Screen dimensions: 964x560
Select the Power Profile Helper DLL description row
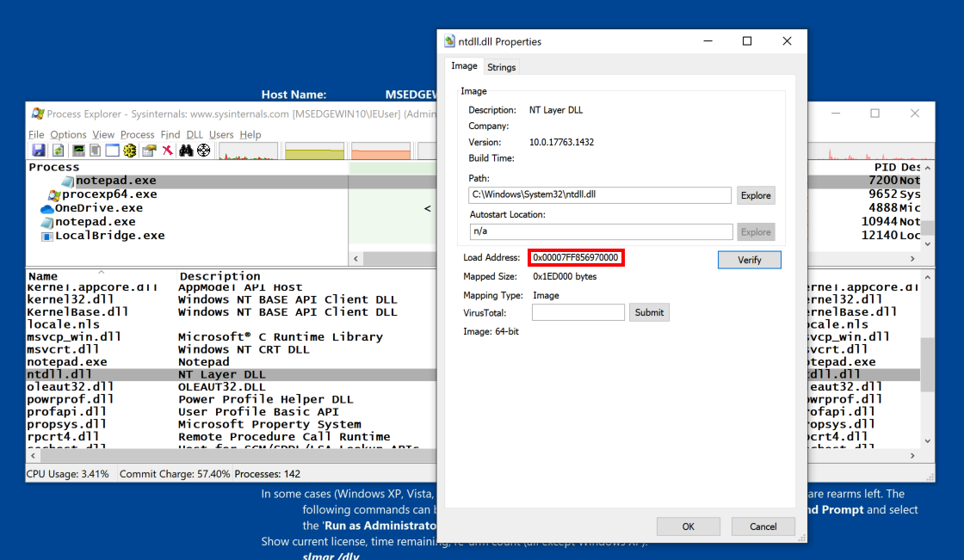coord(266,399)
